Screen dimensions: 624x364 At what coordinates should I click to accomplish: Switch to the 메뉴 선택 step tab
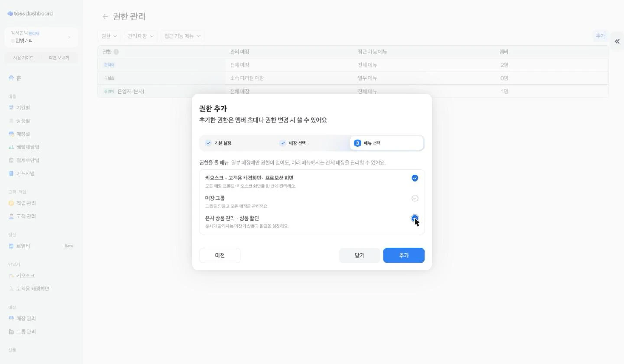(387, 143)
